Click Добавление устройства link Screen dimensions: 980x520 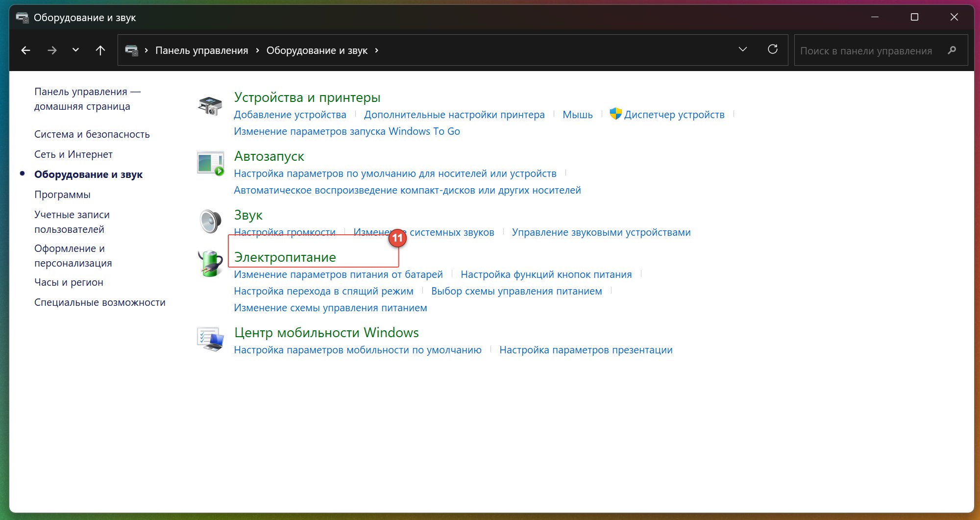pyautogui.click(x=290, y=115)
